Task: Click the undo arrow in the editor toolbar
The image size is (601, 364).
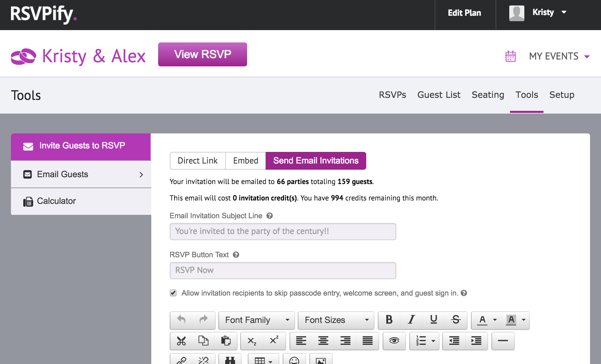Action: pyautogui.click(x=181, y=320)
